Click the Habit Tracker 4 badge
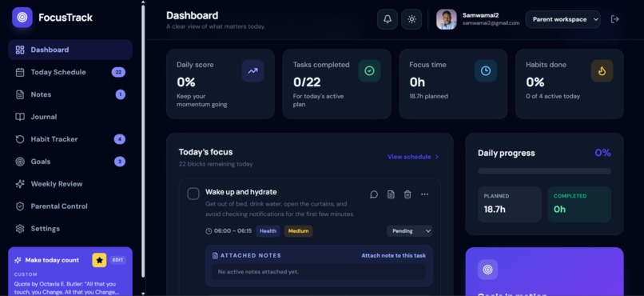The width and height of the screenshot is (644, 296). (120, 139)
